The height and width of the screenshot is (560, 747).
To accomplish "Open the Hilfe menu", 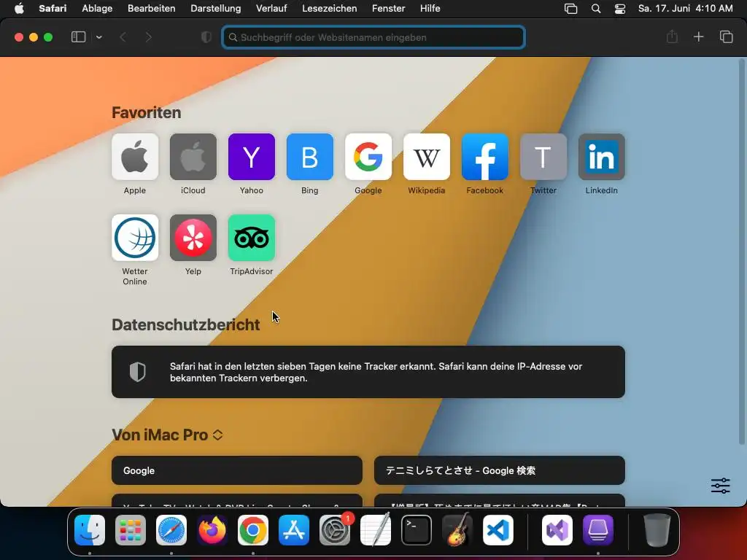I will coord(430,9).
